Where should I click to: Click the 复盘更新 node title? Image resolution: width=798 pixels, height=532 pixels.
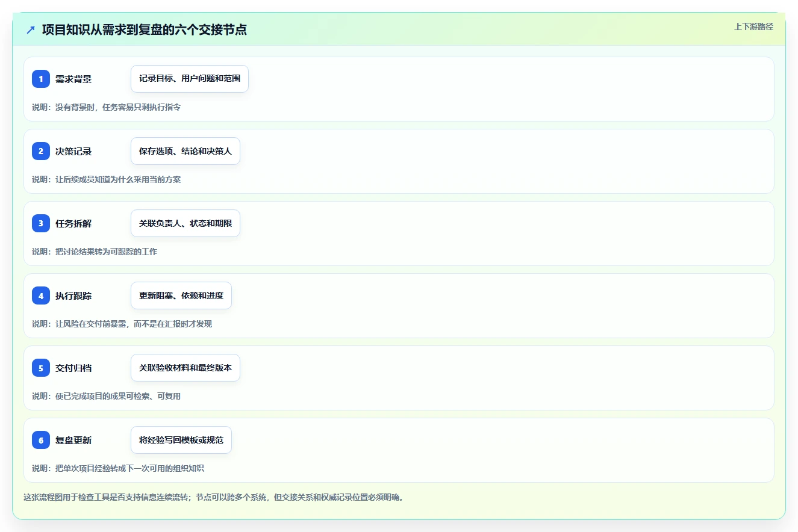point(73,440)
